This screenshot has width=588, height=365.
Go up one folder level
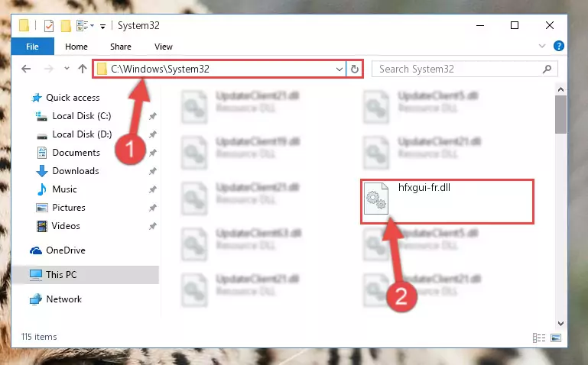(83, 69)
